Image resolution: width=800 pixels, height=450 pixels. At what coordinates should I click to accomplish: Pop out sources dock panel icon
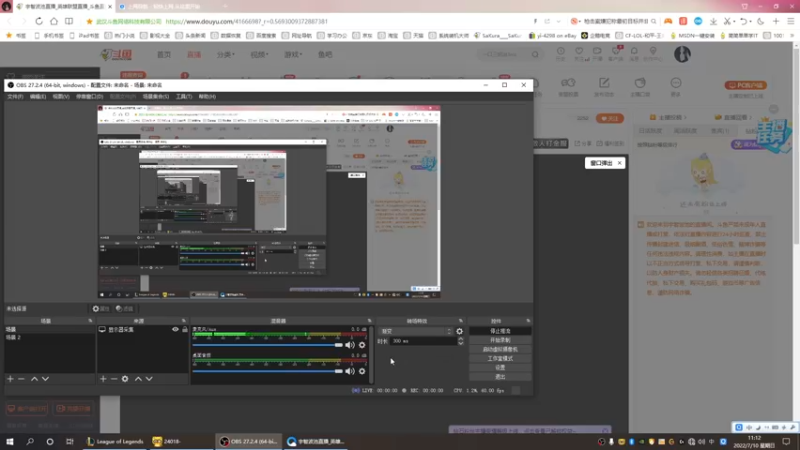point(184,321)
